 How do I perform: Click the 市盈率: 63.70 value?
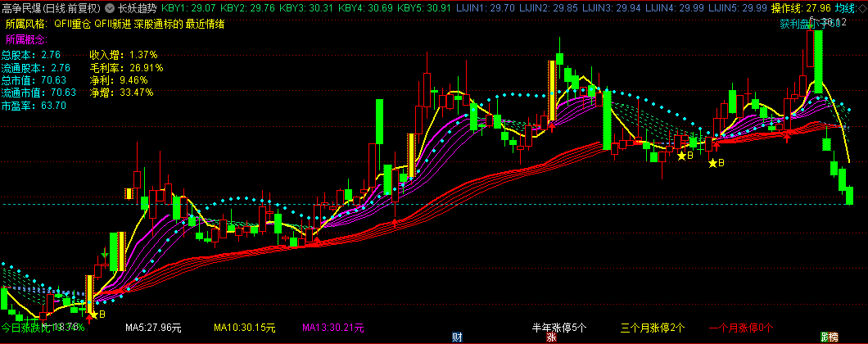(34, 106)
